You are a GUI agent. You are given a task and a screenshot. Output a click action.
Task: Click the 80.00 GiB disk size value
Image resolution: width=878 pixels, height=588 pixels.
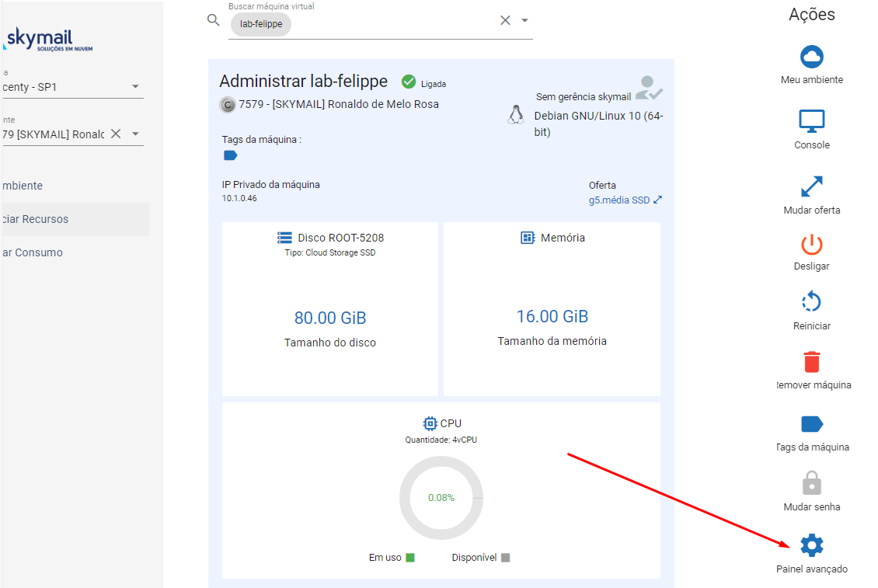click(330, 318)
